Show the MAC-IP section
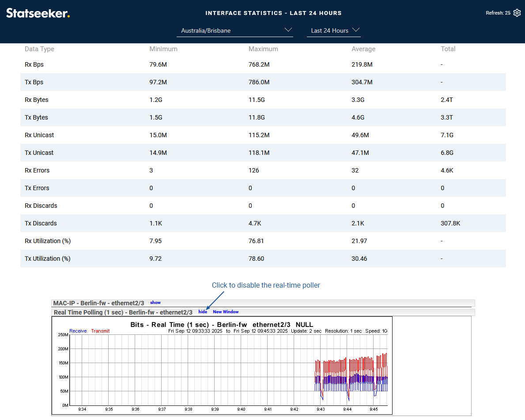Screen dimensions: 525x420 coord(155,303)
